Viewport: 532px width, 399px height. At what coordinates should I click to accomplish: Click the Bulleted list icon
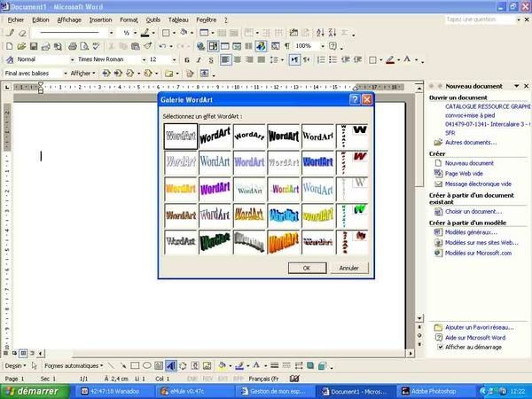coord(332,60)
